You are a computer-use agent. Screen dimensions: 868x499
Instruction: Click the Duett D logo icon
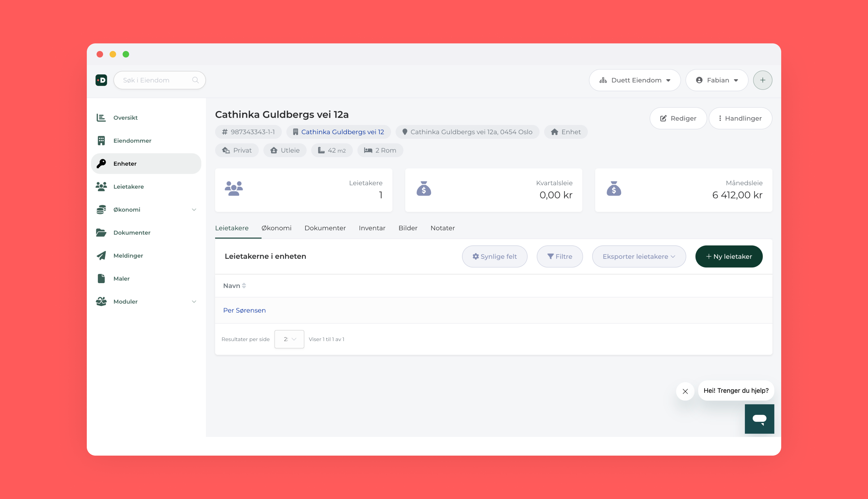point(101,80)
